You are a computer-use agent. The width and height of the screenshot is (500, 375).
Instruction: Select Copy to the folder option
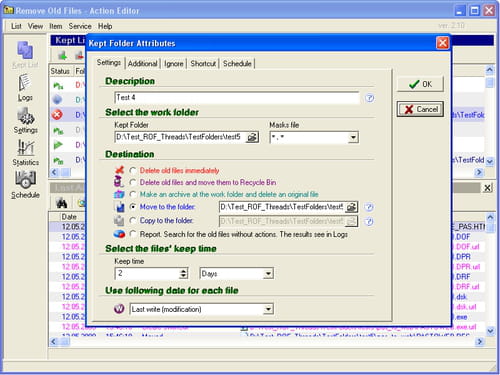coord(133,221)
